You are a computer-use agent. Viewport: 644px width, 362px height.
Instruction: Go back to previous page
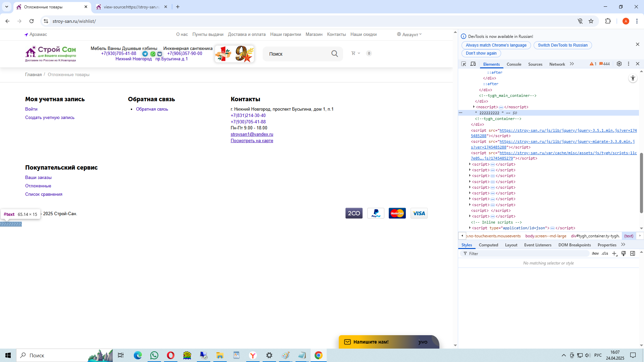pos(7,21)
